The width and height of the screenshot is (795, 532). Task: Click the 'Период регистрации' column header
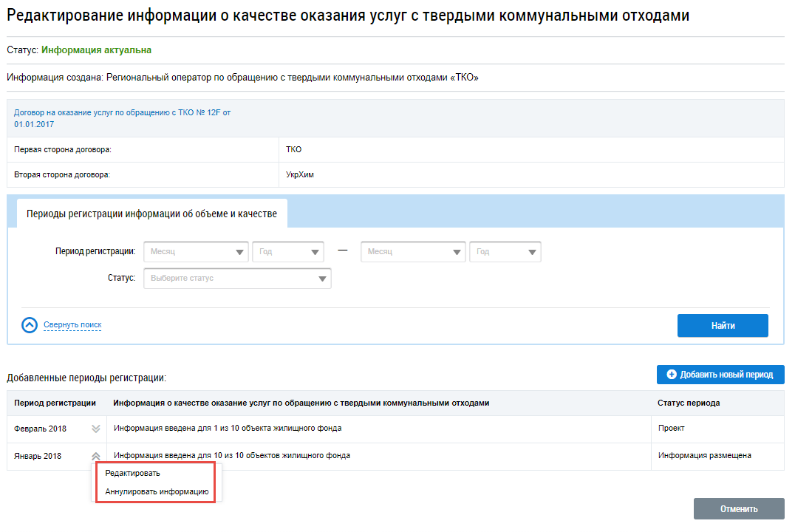[x=55, y=403]
